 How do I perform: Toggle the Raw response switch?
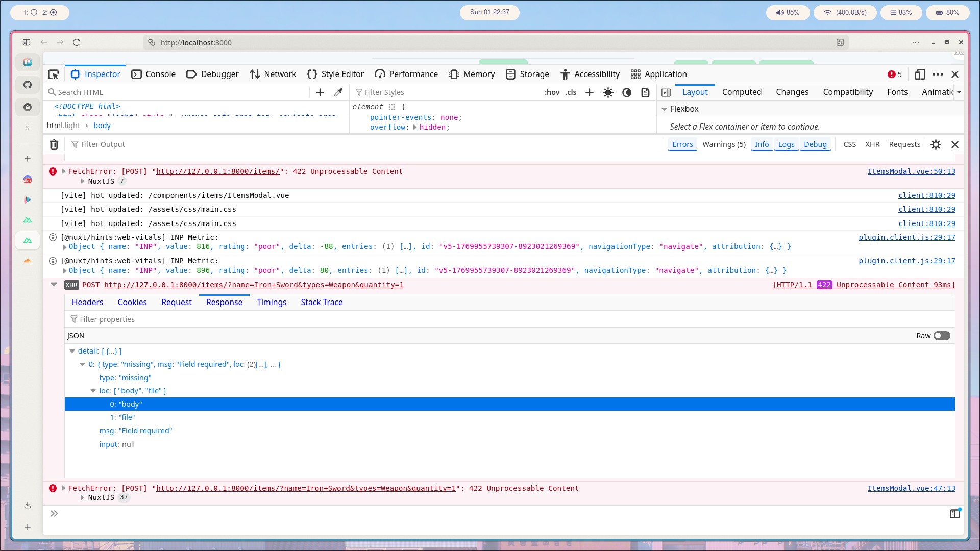[942, 336]
